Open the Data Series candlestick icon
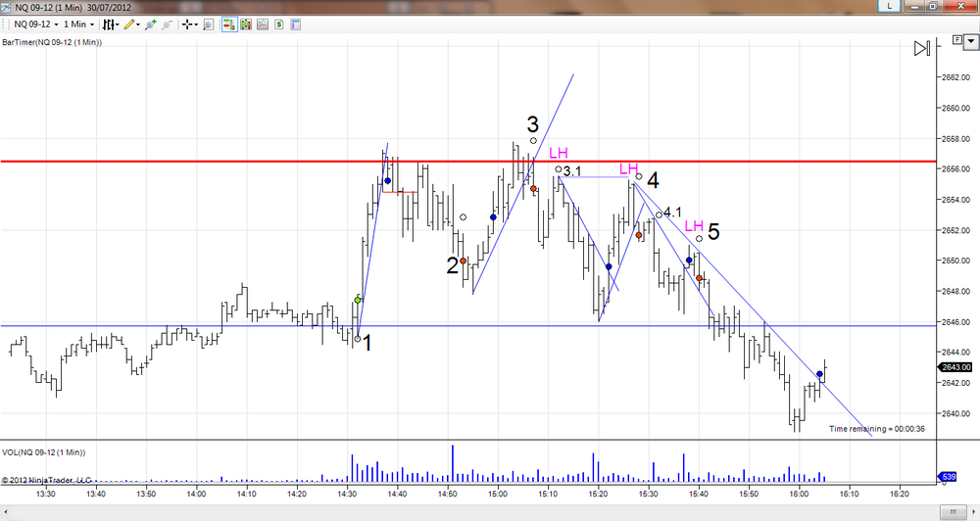Viewport: 980px width, 521px height. click(246, 24)
